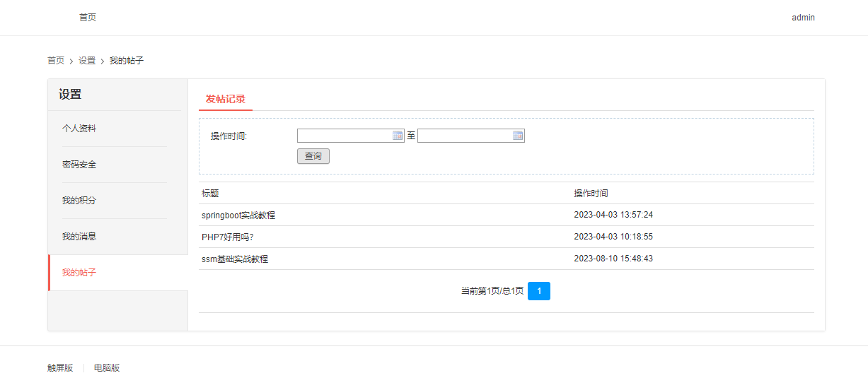Go to 首页 in top navigation

pyautogui.click(x=88, y=18)
